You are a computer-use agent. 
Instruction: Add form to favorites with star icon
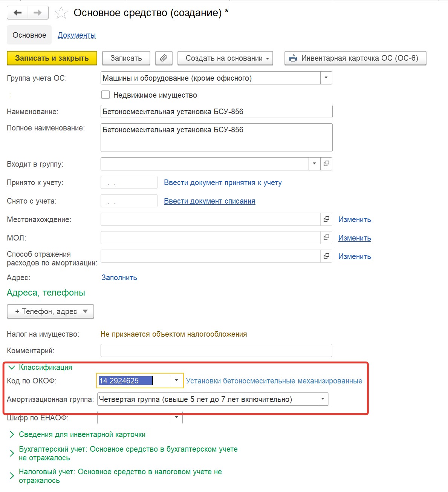[61, 13]
